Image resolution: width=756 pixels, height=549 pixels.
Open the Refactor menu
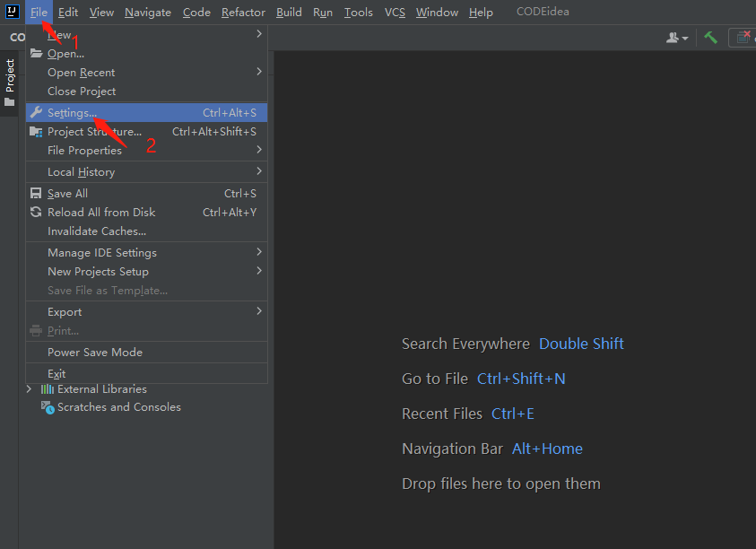tap(244, 12)
